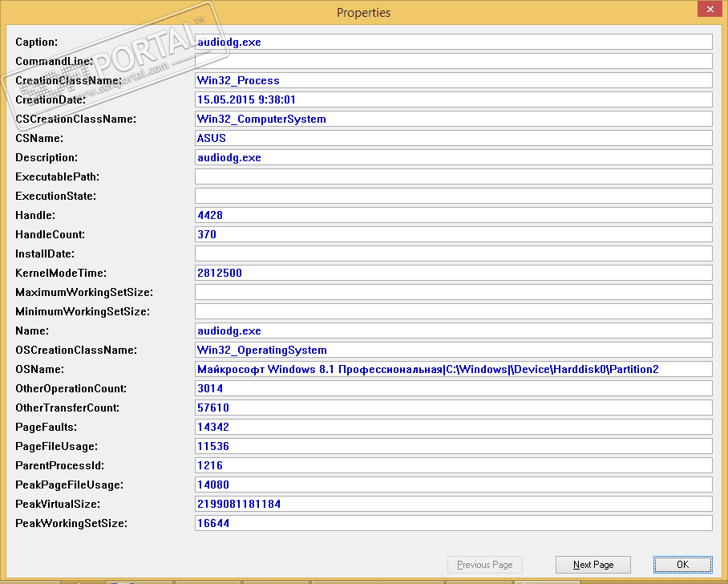Click the PageFileUsage field 11536

pyautogui.click(x=454, y=446)
